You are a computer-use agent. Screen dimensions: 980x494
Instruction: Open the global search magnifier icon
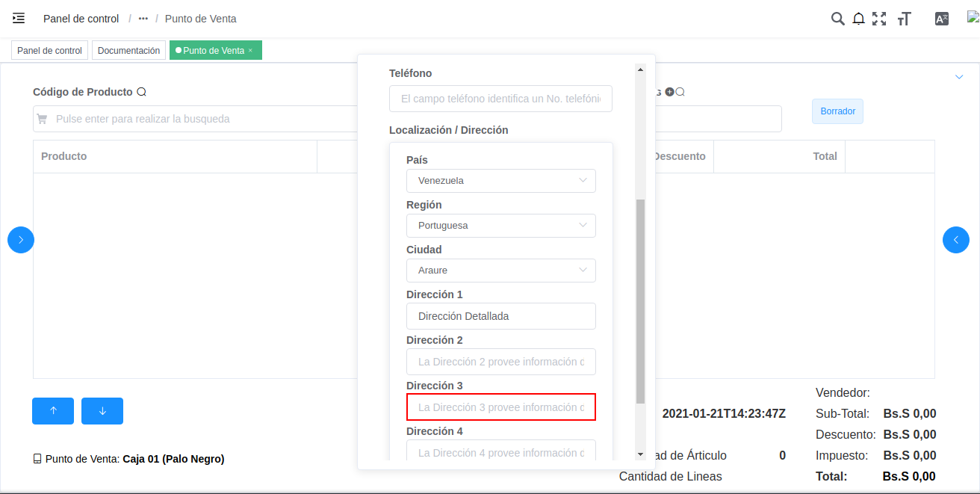tap(837, 18)
